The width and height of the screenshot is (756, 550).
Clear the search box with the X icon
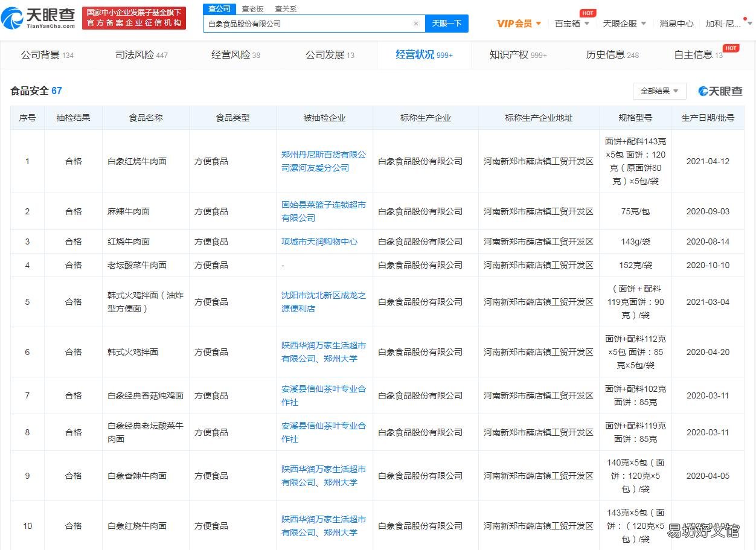pyautogui.click(x=415, y=24)
